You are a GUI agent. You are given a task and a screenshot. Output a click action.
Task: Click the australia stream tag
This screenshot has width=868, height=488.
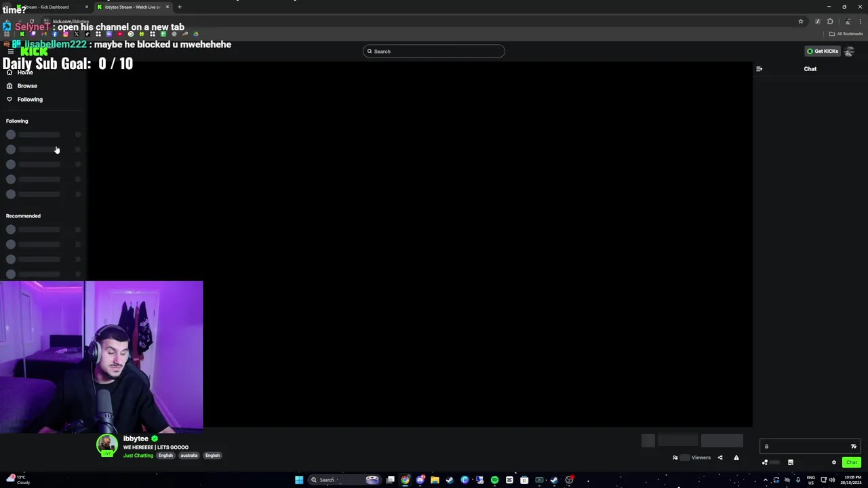coord(189,455)
